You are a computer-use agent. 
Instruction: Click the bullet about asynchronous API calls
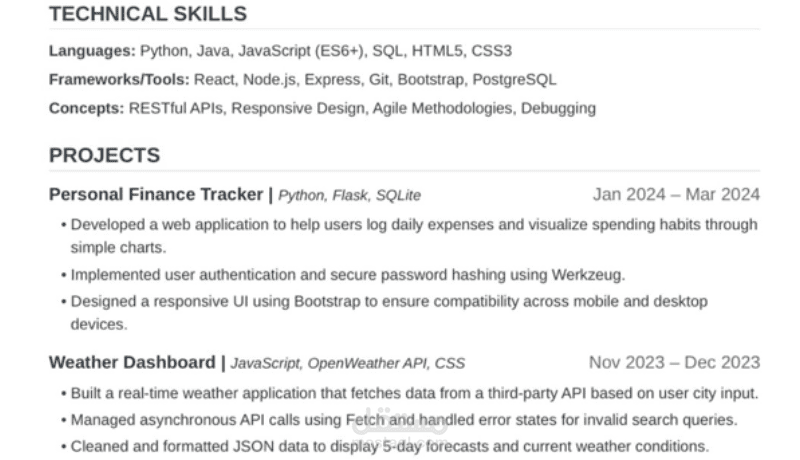click(399, 420)
